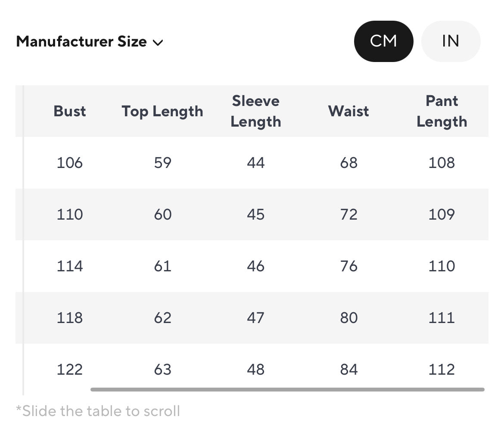The width and height of the screenshot is (504, 435).
Task: Select the Bust column header
Action: pyautogui.click(x=70, y=111)
